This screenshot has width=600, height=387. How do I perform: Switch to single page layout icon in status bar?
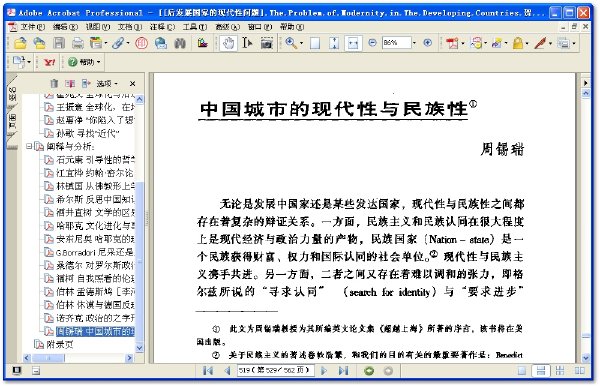[521, 371]
